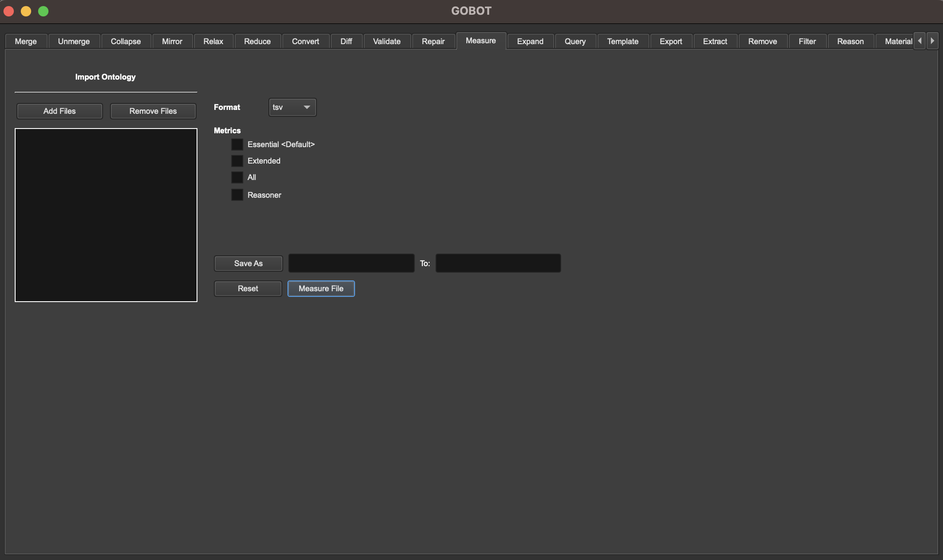Open file using Add Files button
This screenshot has width=943, height=560.
[59, 111]
